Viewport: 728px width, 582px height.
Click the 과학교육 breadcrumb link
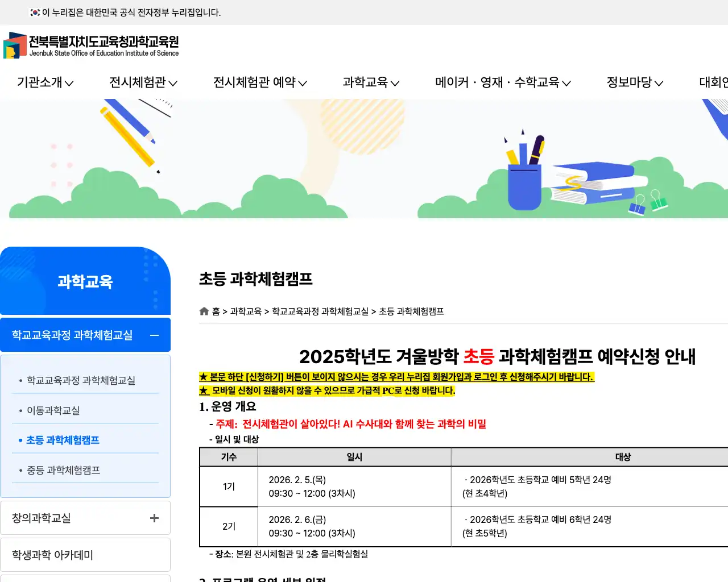coord(246,311)
